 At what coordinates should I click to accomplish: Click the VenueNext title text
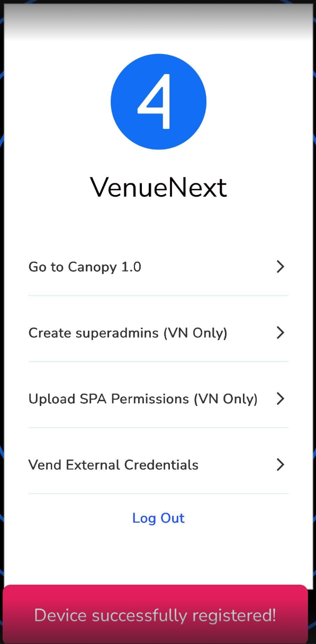[x=158, y=187]
